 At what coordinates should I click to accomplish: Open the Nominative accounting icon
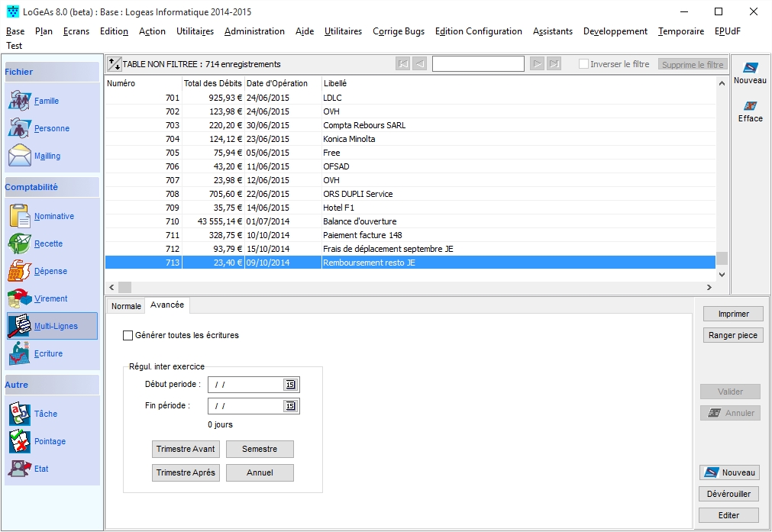coord(19,216)
